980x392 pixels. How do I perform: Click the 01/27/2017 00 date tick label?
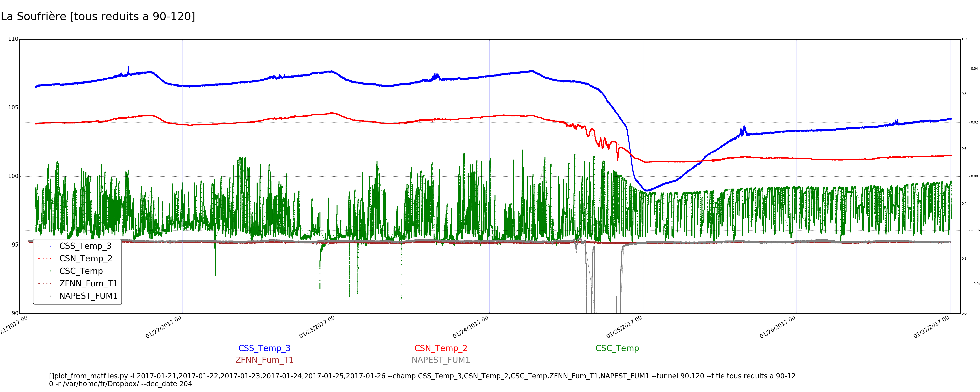tap(931, 327)
